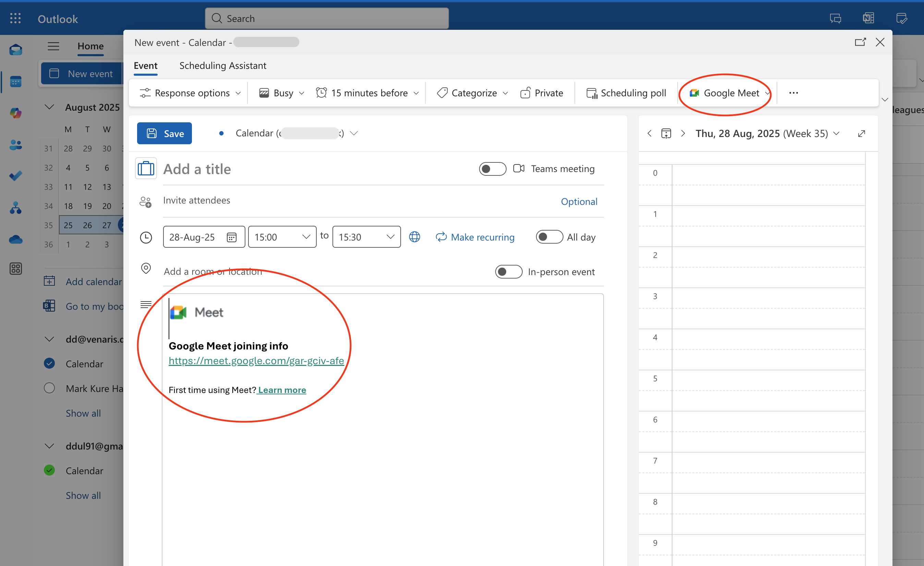924x566 pixels.
Task: Open the 15:00 start time dropdown
Action: pos(282,237)
